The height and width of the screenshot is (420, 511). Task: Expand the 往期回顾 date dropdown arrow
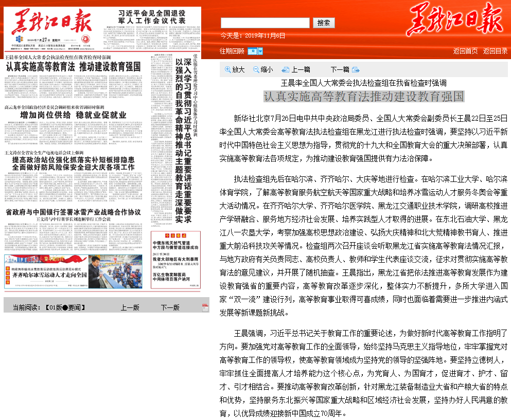click(x=260, y=51)
